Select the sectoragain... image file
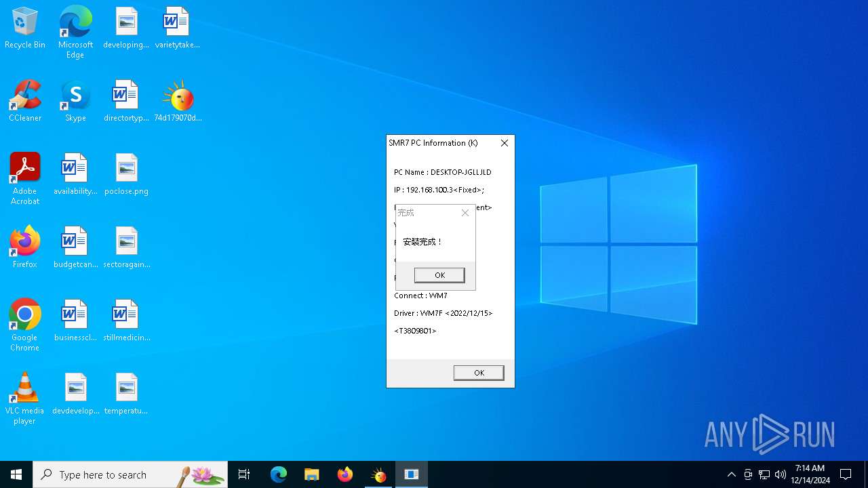 [x=126, y=247]
